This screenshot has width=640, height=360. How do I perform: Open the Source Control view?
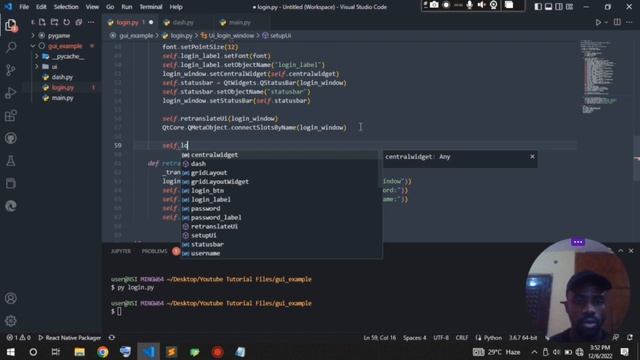tap(11, 70)
